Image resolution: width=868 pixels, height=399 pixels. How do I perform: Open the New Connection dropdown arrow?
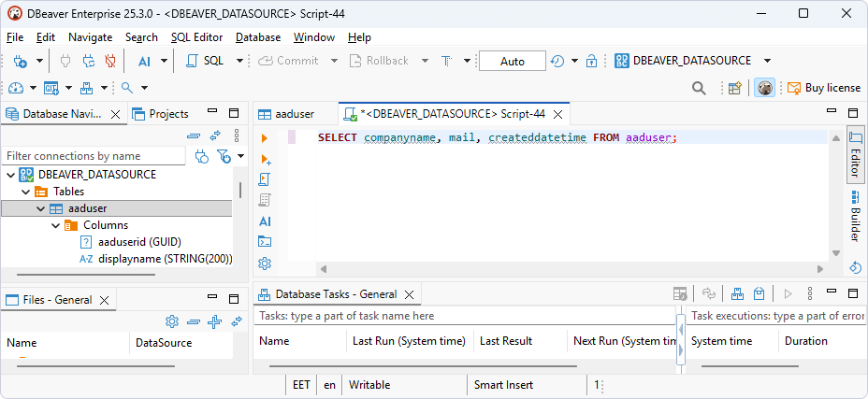[39, 61]
